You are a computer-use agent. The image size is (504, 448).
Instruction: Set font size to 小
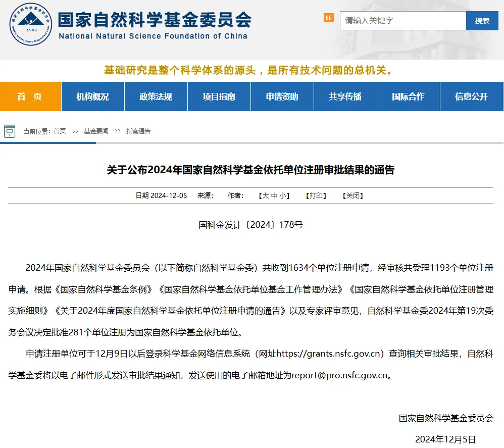[x=283, y=196]
